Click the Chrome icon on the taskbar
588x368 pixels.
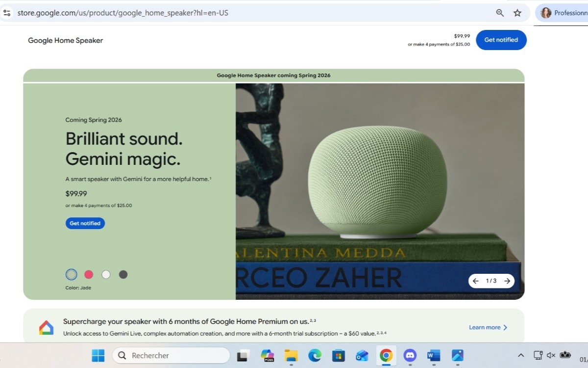click(386, 355)
